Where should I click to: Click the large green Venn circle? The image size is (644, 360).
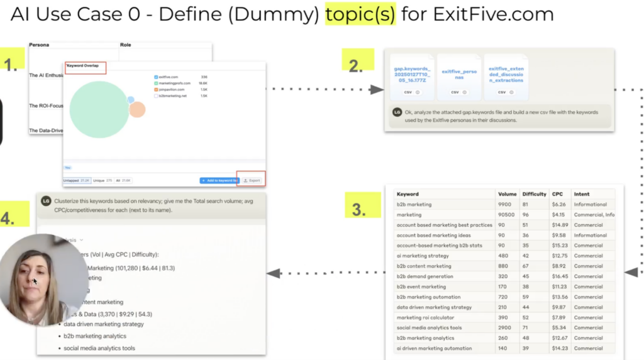click(x=99, y=109)
